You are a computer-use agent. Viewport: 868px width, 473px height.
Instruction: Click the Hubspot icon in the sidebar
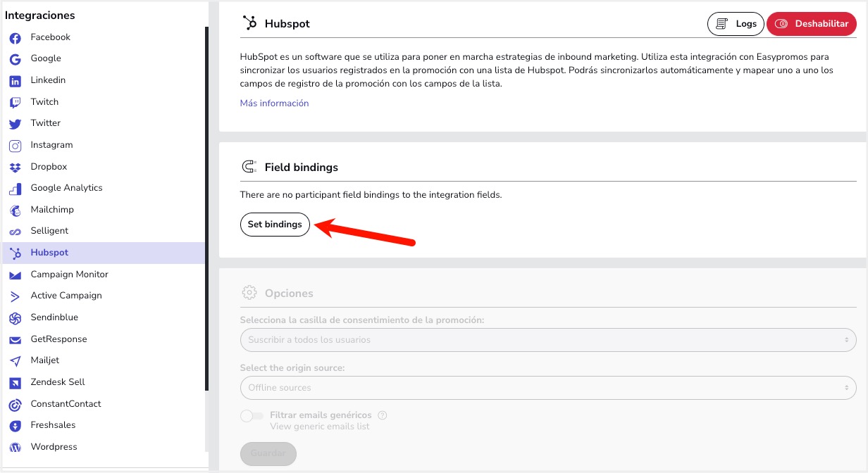click(x=15, y=253)
